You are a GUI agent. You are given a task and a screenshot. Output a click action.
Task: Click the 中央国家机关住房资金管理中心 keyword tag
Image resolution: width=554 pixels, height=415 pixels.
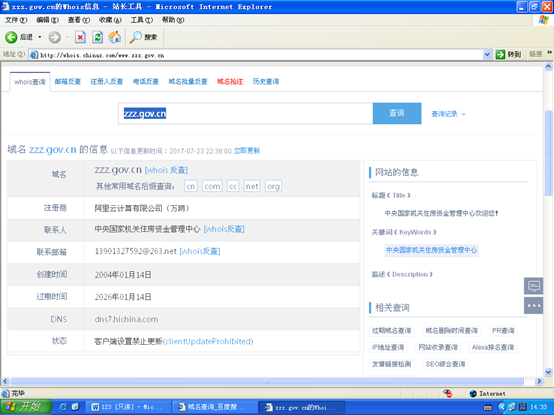coord(431,250)
